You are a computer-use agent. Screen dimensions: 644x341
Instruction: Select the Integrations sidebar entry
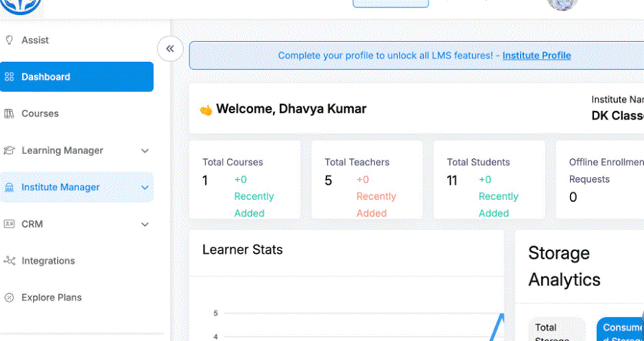[x=48, y=261]
